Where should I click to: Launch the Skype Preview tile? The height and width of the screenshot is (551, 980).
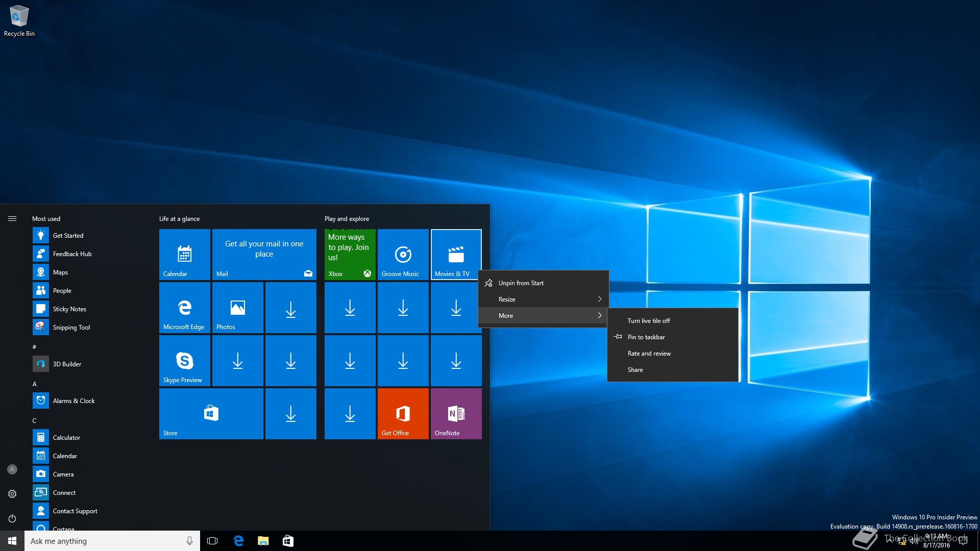coord(185,361)
